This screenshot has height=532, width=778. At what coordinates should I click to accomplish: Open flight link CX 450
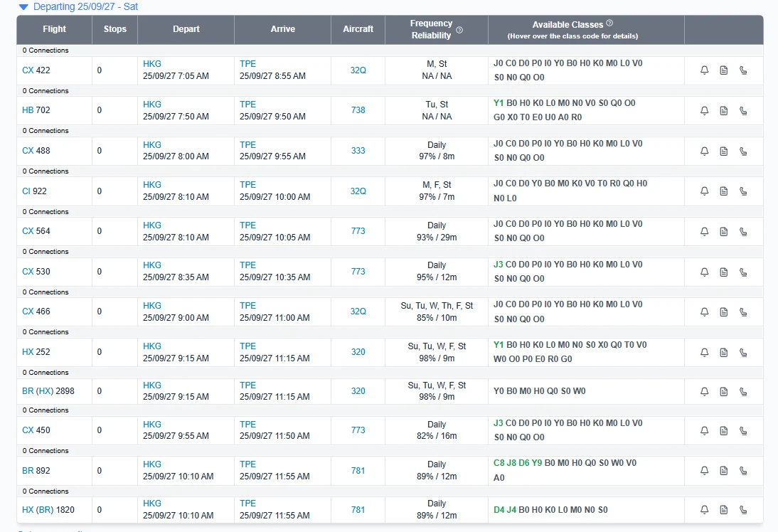(x=36, y=430)
